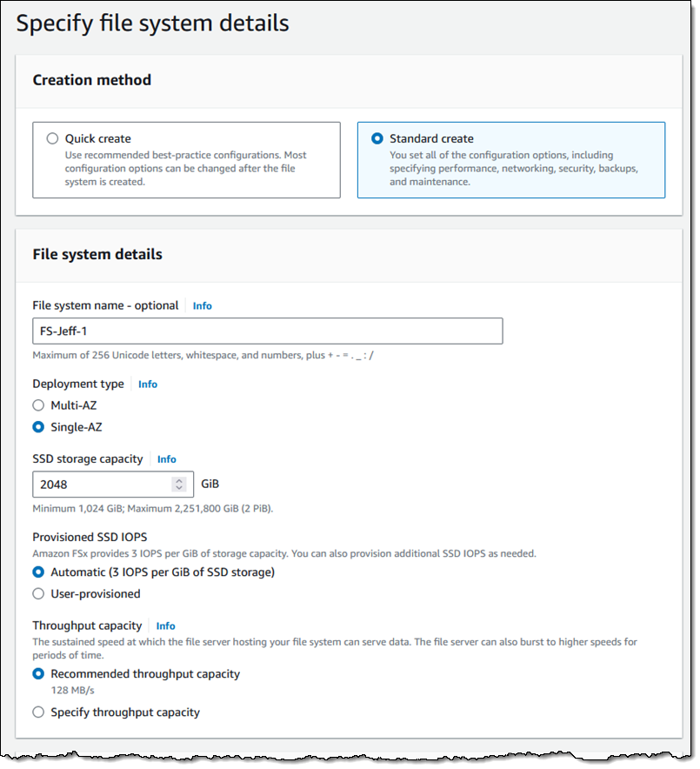Viewport: 700px width, 769px height.
Task: Choose the Multi-AZ deployment type
Action: pos(38,405)
